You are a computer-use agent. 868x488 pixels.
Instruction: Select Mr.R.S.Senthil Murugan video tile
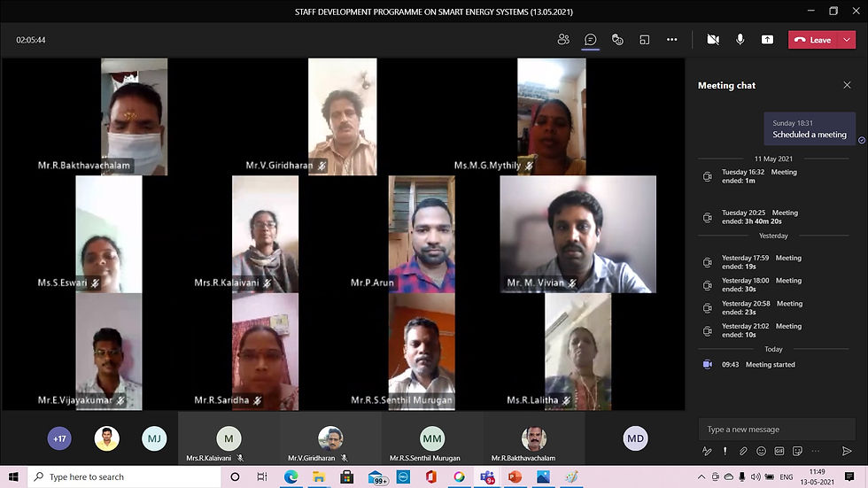[x=422, y=352]
